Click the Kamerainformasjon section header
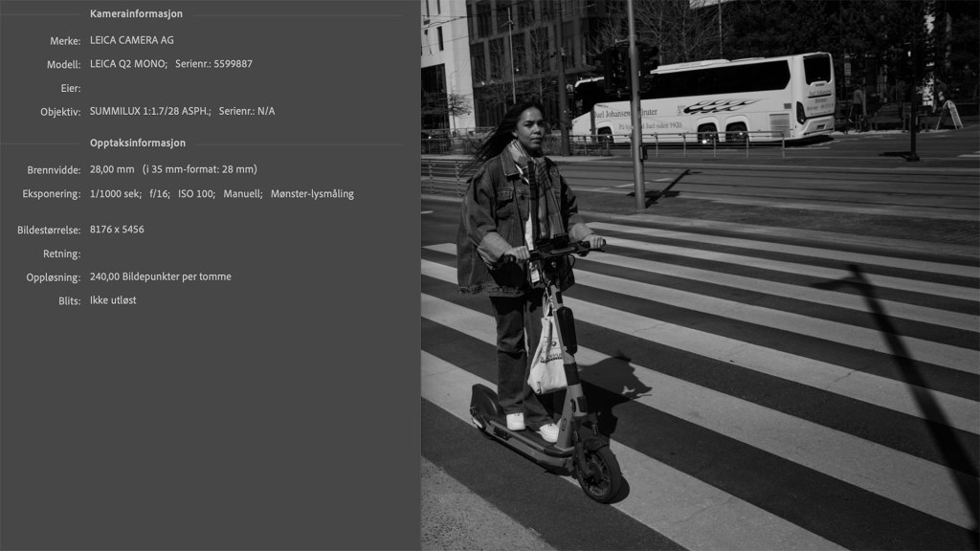This screenshot has width=980, height=551. (x=136, y=14)
